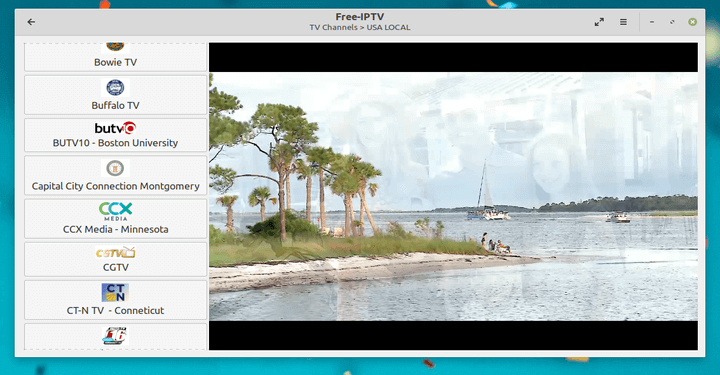Click the CGTV logo icon

click(115, 252)
